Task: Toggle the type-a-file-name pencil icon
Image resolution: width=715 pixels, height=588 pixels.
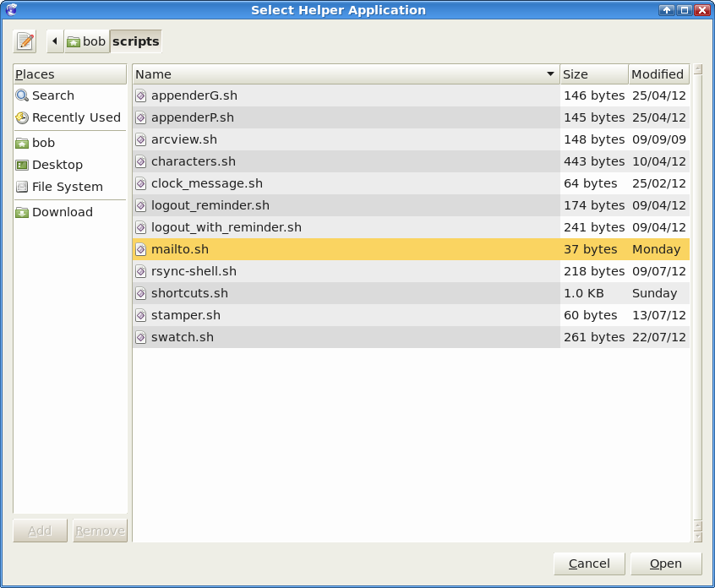Action: pos(25,41)
